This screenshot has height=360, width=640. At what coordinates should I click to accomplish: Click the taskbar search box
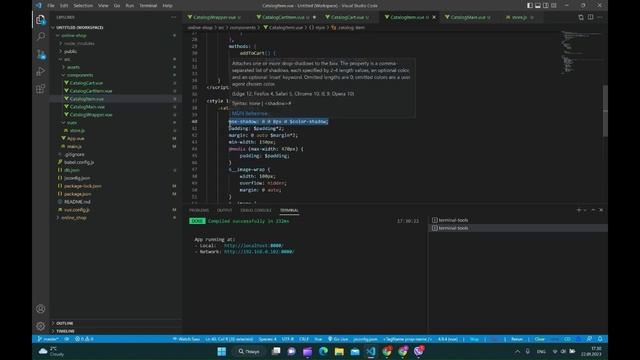[249, 351]
